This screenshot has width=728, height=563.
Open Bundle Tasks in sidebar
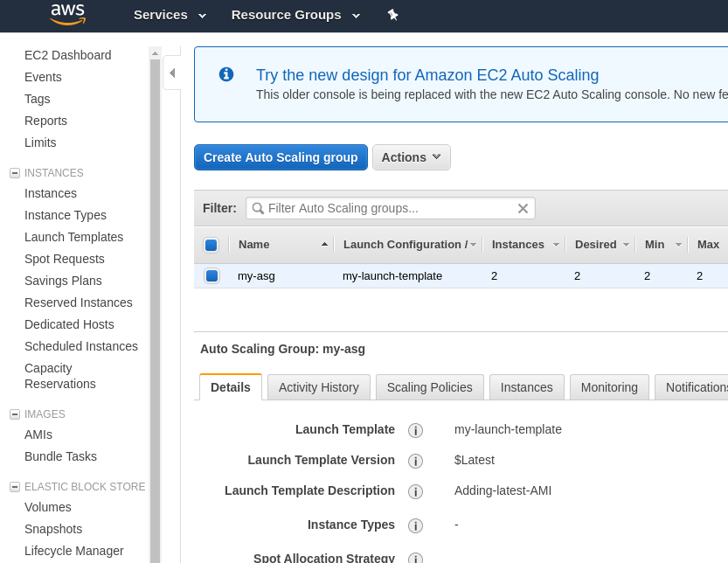pos(61,456)
